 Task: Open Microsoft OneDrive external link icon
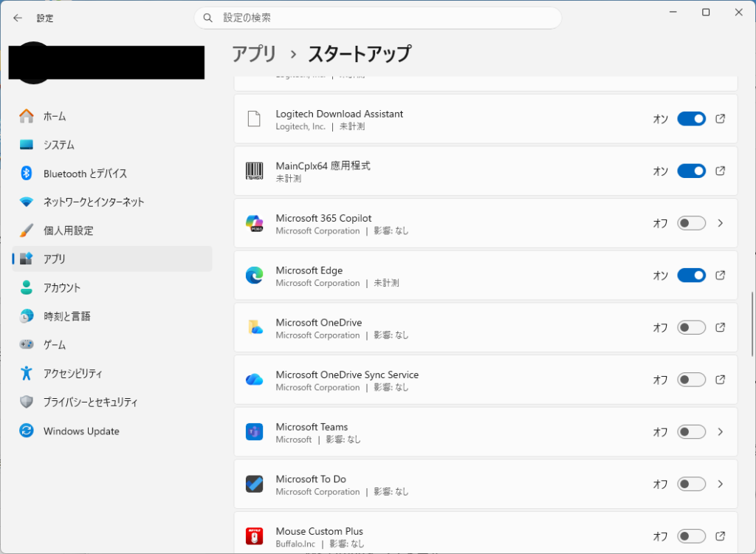point(720,327)
